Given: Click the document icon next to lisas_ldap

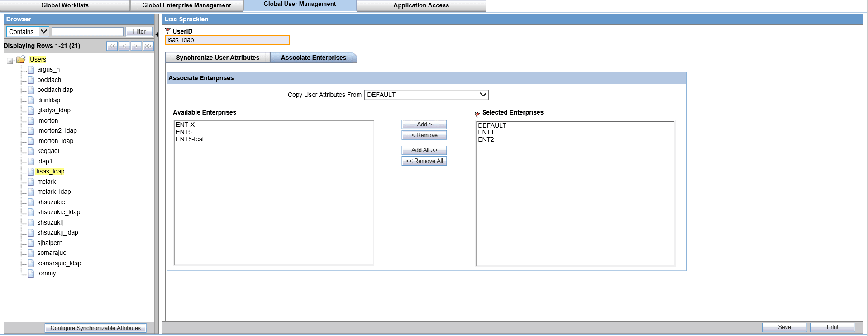Looking at the screenshot, I should pyautogui.click(x=31, y=172).
